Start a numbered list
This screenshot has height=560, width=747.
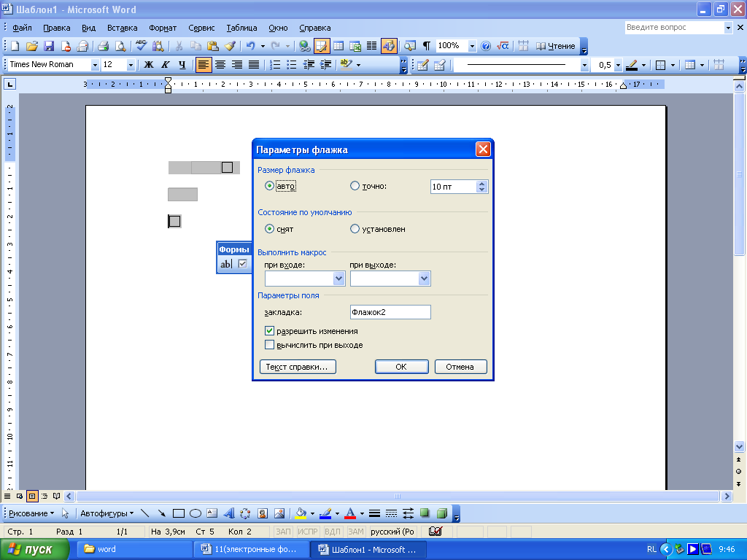tap(275, 65)
